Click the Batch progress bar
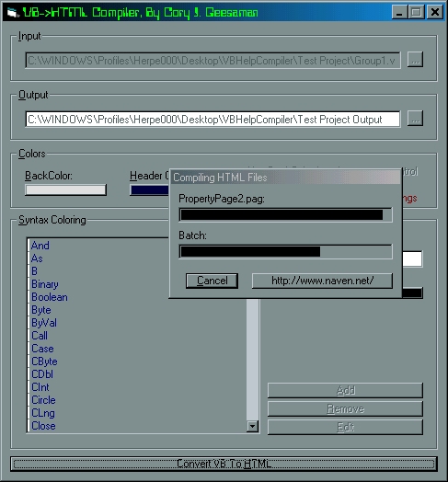The image size is (448, 482). point(286,252)
